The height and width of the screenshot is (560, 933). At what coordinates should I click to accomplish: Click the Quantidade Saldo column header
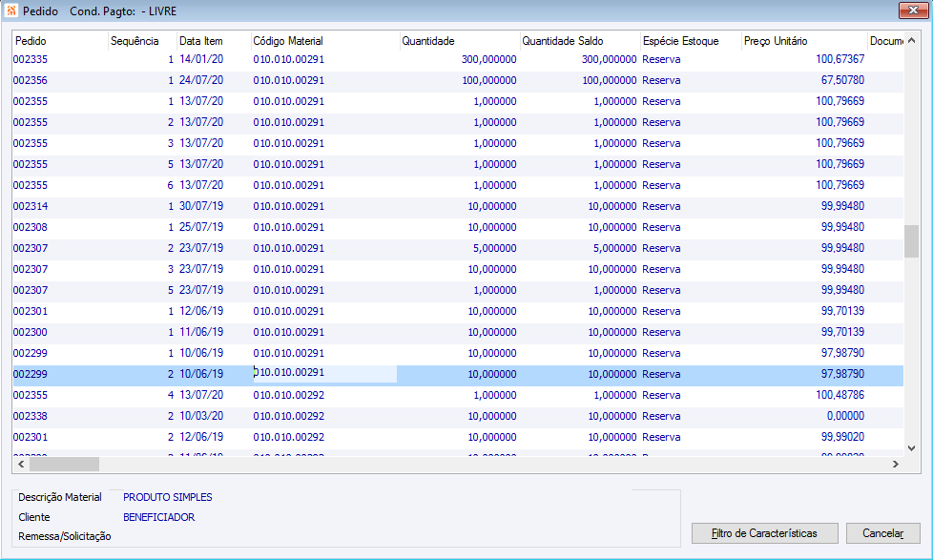tap(580, 41)
